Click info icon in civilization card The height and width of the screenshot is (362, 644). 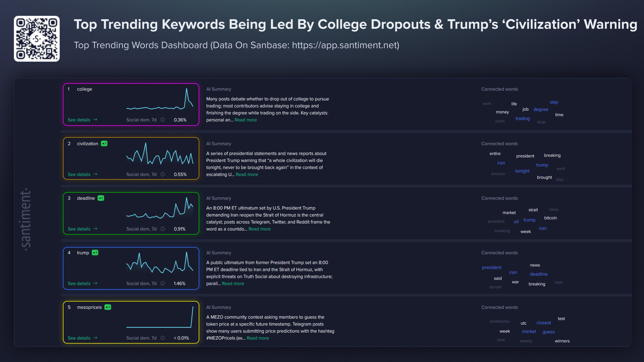click(x=163, y=174)
